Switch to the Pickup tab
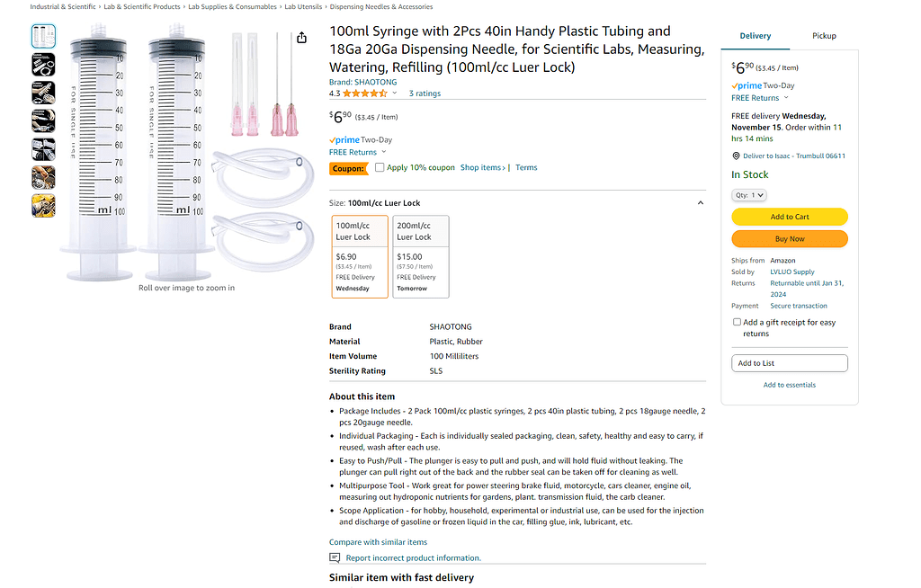Screen dimensions: 921x588 [x=824, y=36]
